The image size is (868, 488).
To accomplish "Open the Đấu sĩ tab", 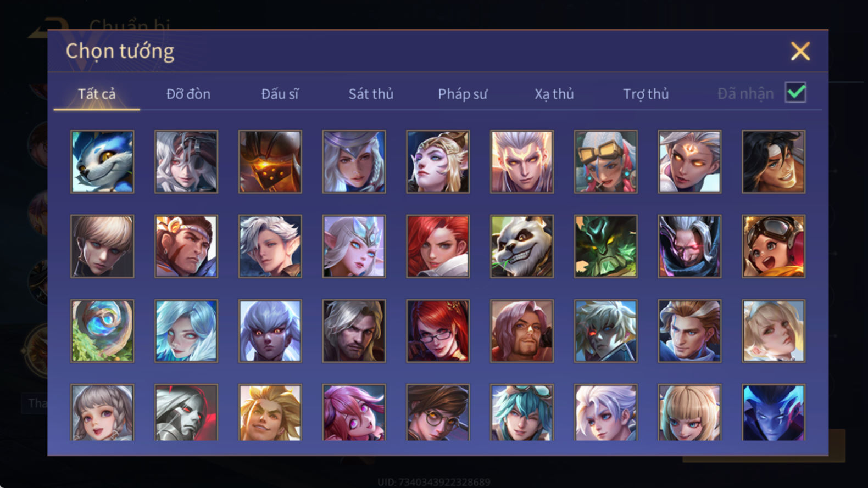I will tap(280, 94).
